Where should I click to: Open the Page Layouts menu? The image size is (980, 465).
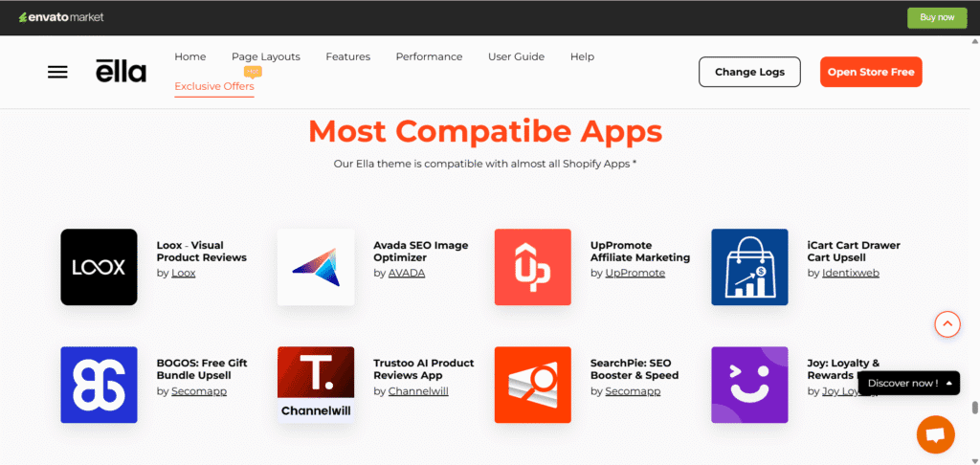pos(266,56)
